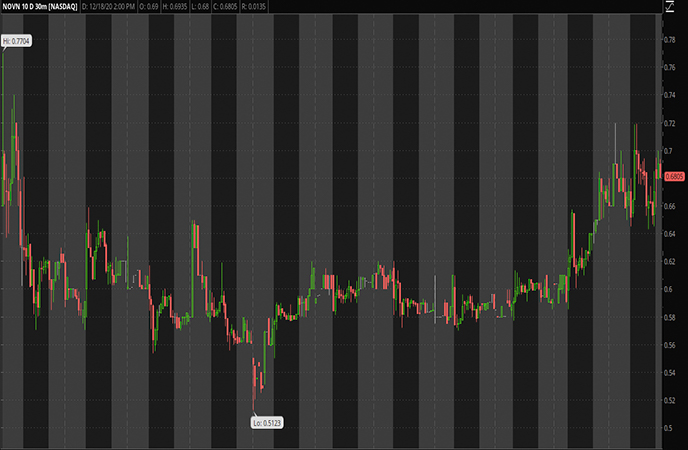Click the 0.74 label on price axis

pos(670,94)
